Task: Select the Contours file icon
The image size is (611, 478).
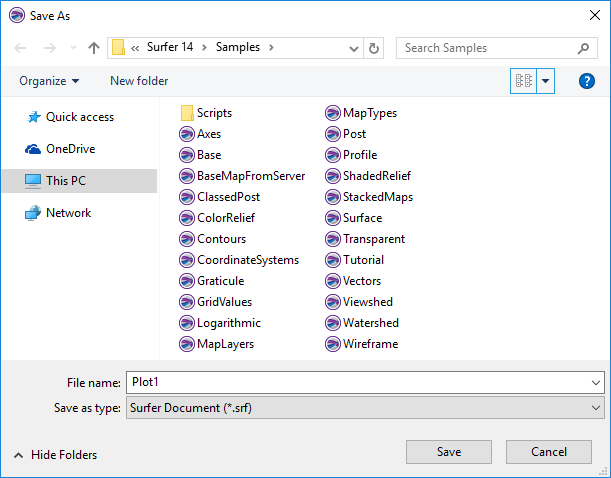Action: pos(187,239)
